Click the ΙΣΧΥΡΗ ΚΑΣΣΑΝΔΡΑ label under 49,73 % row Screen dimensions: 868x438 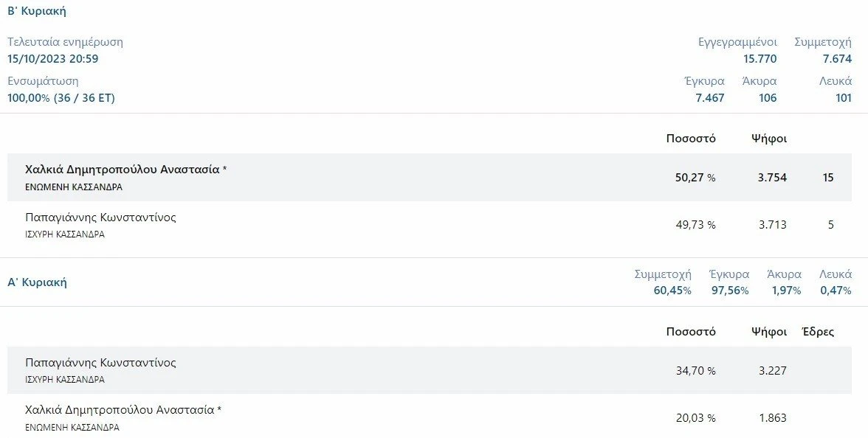click(x=65, y=234)
